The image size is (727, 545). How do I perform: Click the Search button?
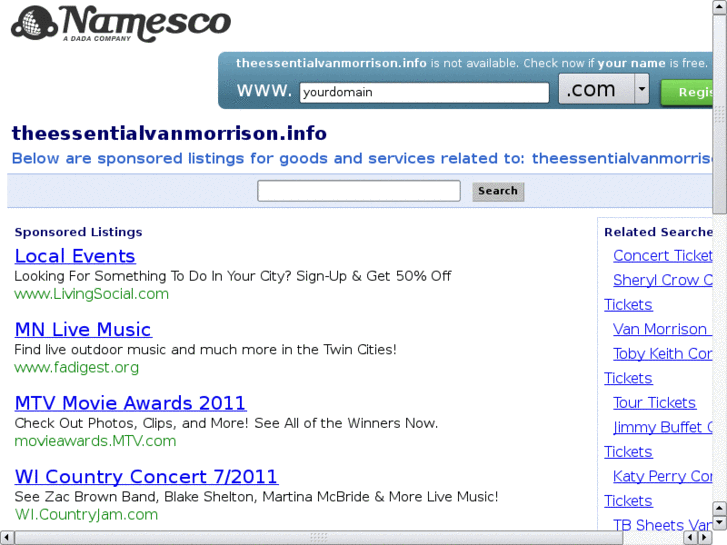pyautogui.click(x=498, y=191)
